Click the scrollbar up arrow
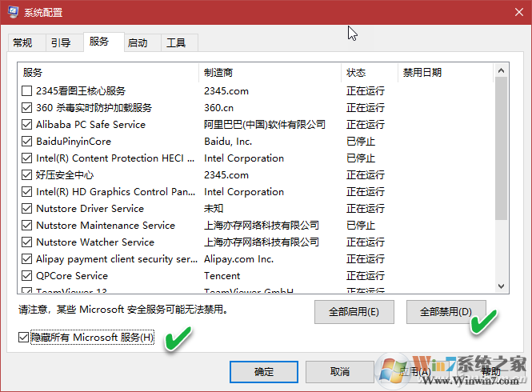This screenshot has height=392, width=532. click(501, 70)
